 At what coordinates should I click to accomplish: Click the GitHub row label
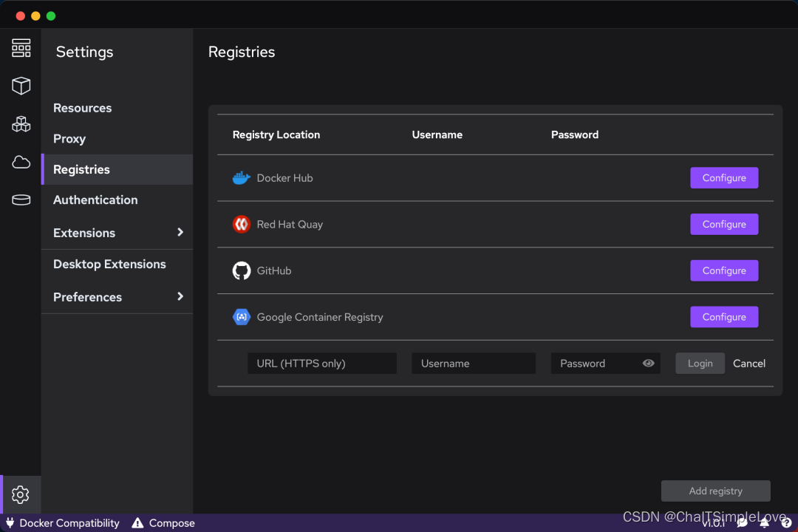point(274,271)
